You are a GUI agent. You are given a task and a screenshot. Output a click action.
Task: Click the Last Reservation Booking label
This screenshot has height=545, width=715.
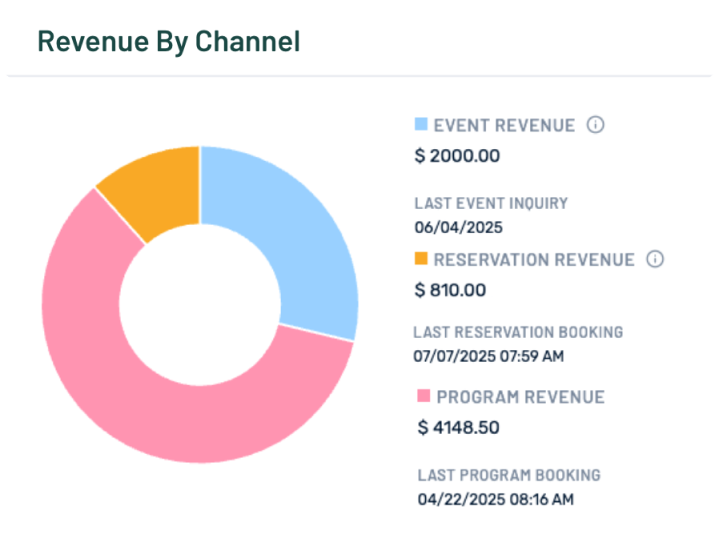[518, 332]
